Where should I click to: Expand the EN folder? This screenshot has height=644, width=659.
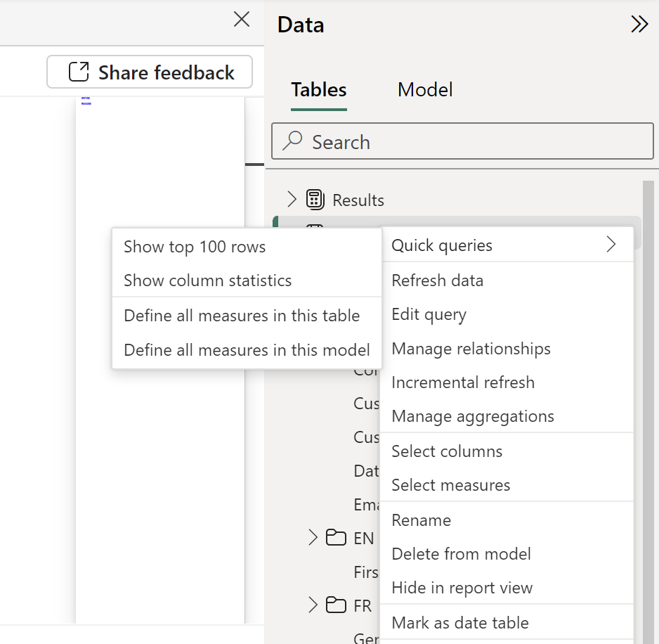click(x=313, y=539)
